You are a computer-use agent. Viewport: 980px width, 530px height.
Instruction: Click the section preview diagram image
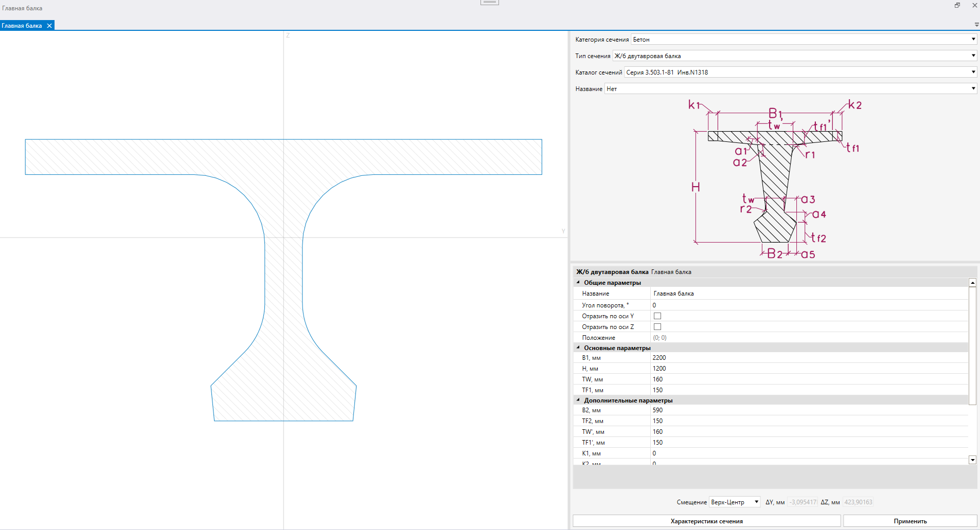(x=774, y=179)
